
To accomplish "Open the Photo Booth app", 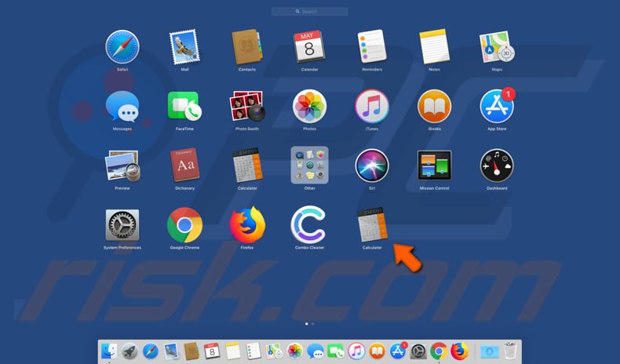I will (x=247, y=106).
